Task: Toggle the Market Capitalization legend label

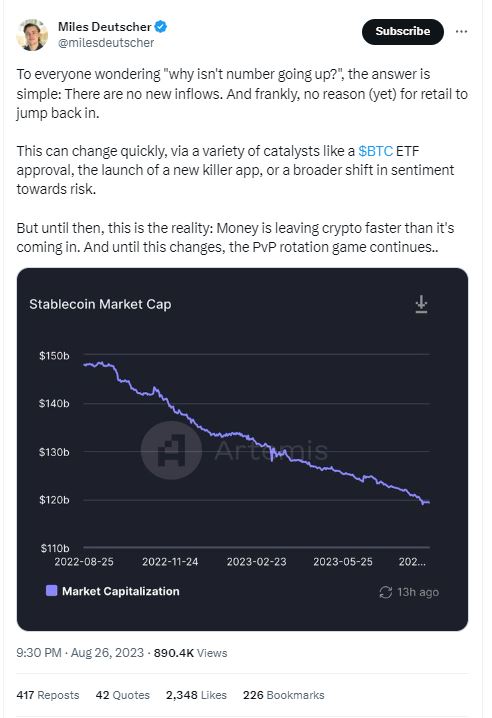Action: click(120, 591)
